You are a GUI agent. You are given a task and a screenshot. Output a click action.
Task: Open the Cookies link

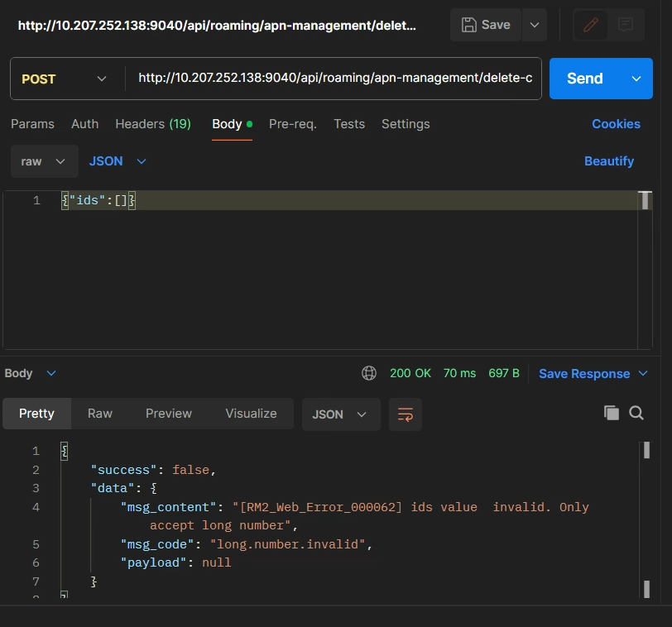pos(616,124)
